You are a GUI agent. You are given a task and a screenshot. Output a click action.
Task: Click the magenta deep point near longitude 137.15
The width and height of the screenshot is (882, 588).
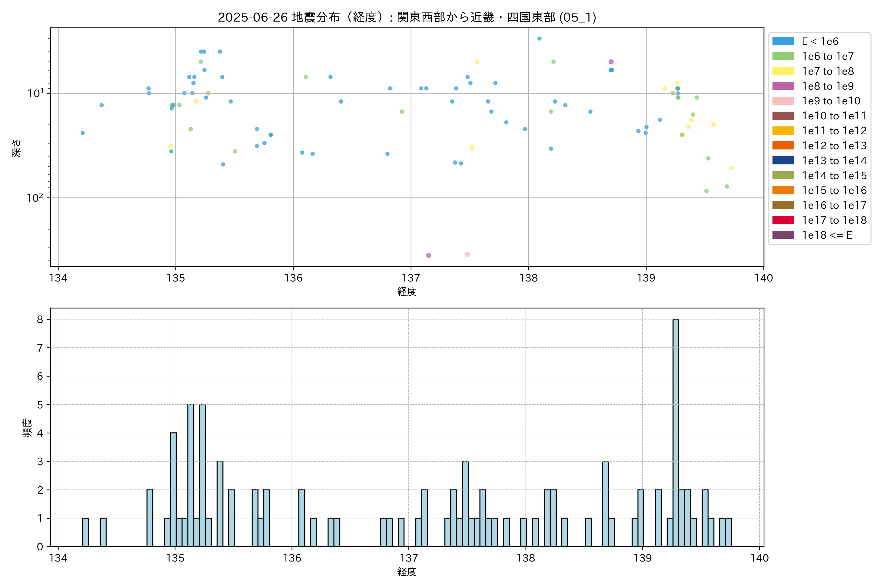(429, 255)
